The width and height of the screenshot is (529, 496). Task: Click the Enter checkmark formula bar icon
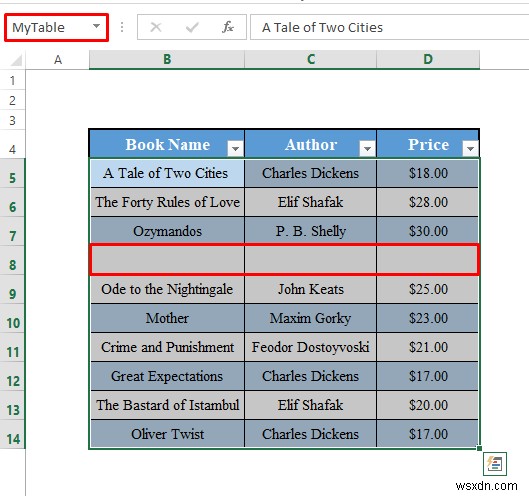coord(192,27)
